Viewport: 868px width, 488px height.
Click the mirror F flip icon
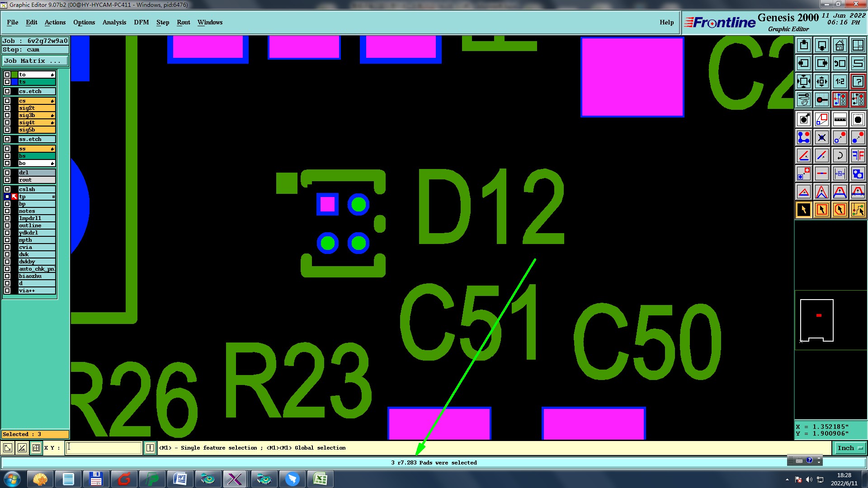pos(858,155)
